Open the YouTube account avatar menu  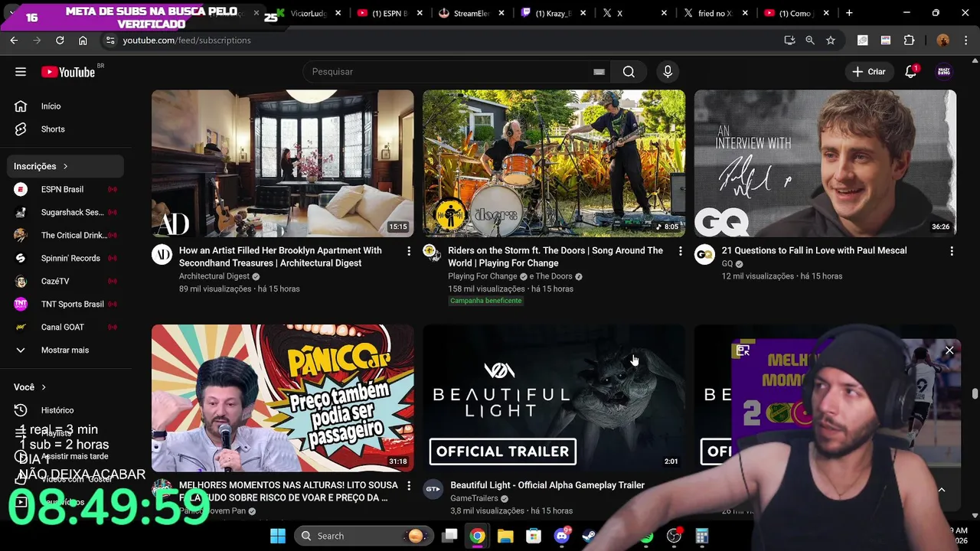pyautogui.click(x=944, y=71)
